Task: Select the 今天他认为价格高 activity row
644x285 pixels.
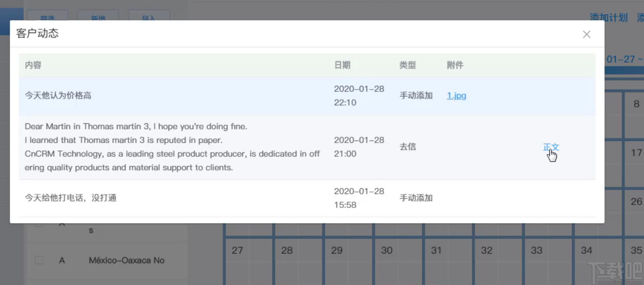Action: click(168, 96)
